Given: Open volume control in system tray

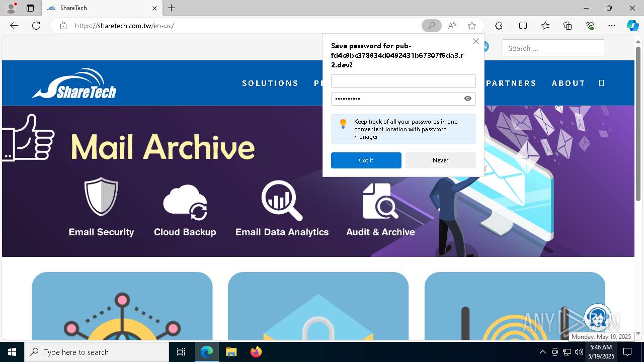Looking at the screenshot, I should tap(579, 352).
